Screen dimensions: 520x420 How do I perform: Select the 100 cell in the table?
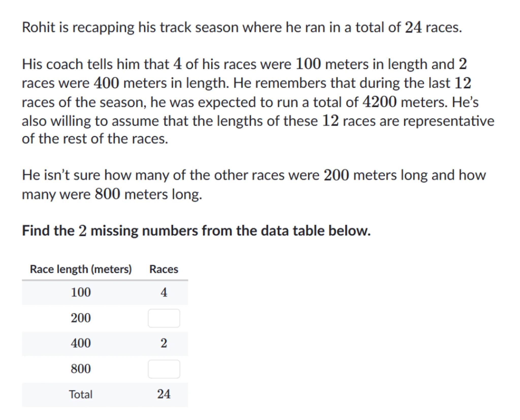pyautogui.click(x=81, y=292)
